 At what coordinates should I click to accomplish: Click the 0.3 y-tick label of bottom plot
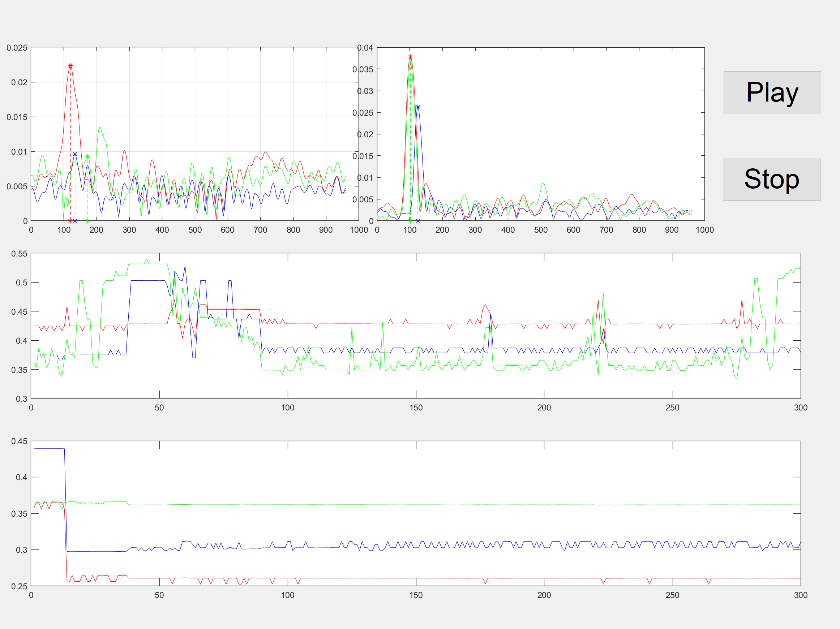21,550
